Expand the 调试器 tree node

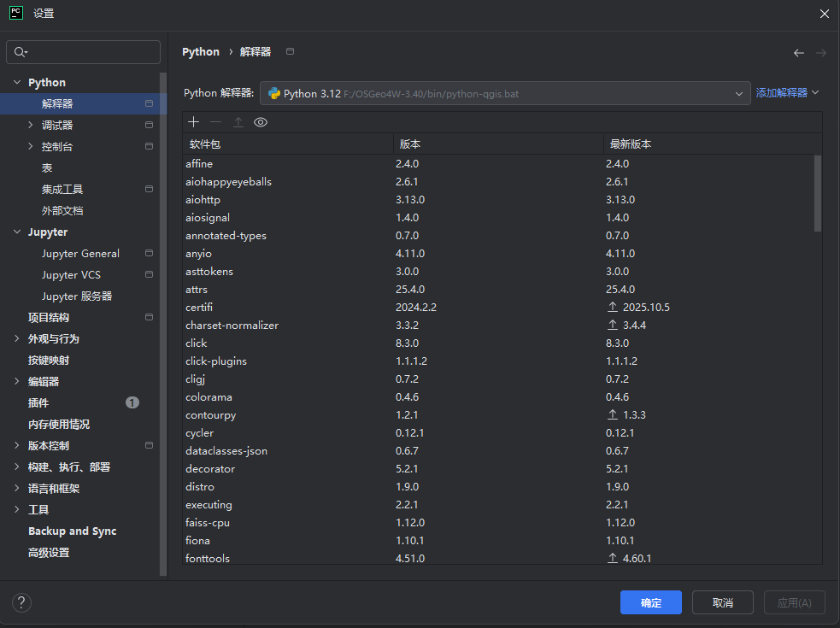tap(31, 125)
